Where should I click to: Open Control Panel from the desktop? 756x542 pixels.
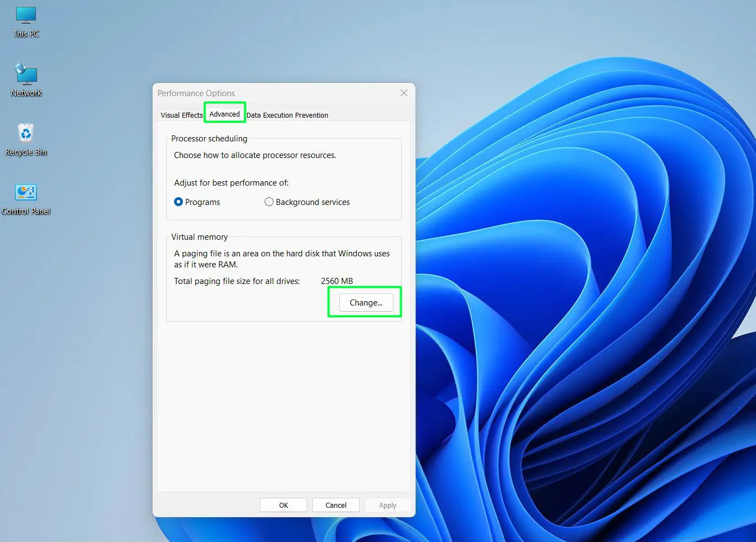point(27,192)
